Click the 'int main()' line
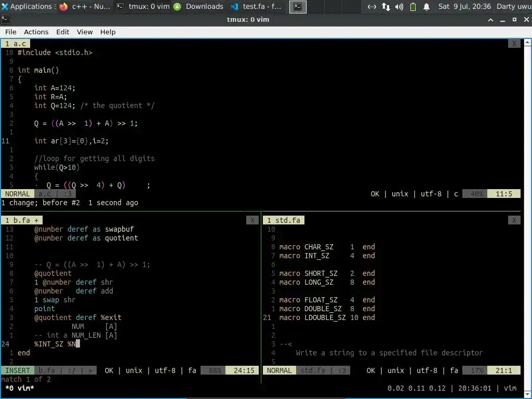 [x=38, y=70]
